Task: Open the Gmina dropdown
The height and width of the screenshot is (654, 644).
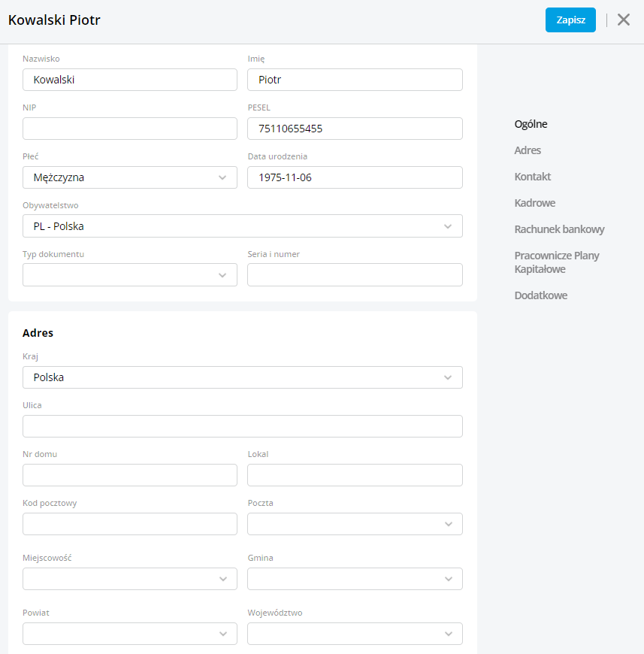Action: click(355, 579)
